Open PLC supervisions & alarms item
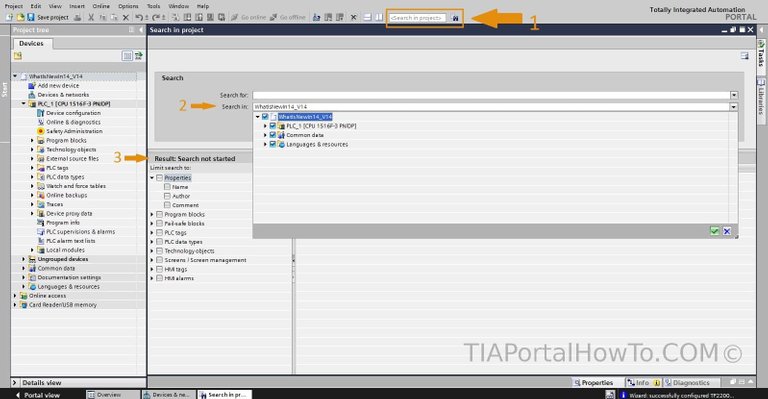768x399 pixels. [80, 232]
